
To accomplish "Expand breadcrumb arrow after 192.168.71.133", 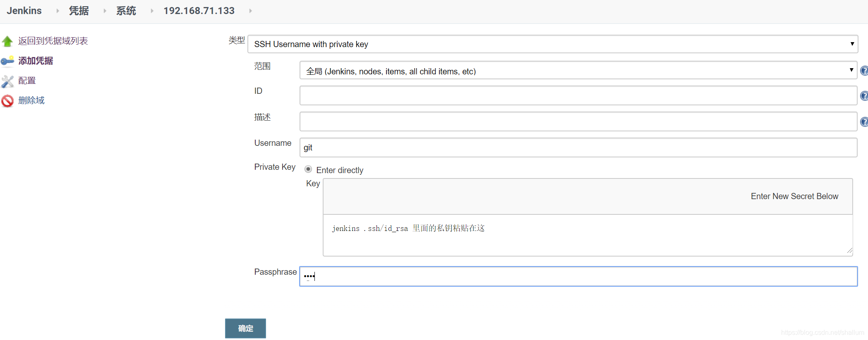I will coord(250,11).
